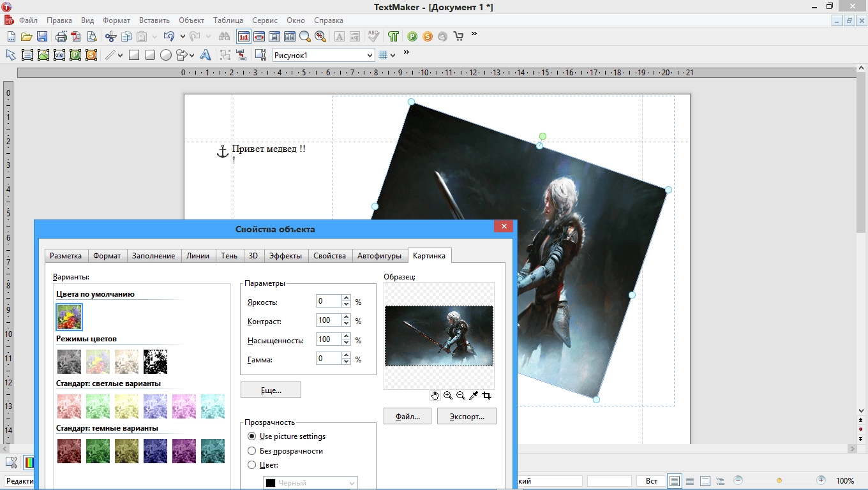Click the Open file folder icon
Viewport: 868px width, 490px height.
[x=26, y=36]
